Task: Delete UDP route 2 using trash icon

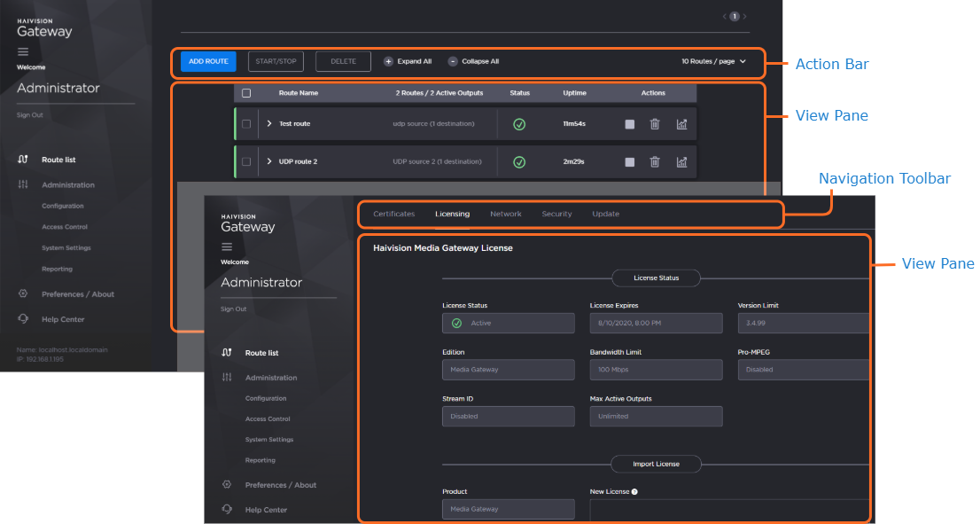Action: pyautogui.click(x=655, y=162)
